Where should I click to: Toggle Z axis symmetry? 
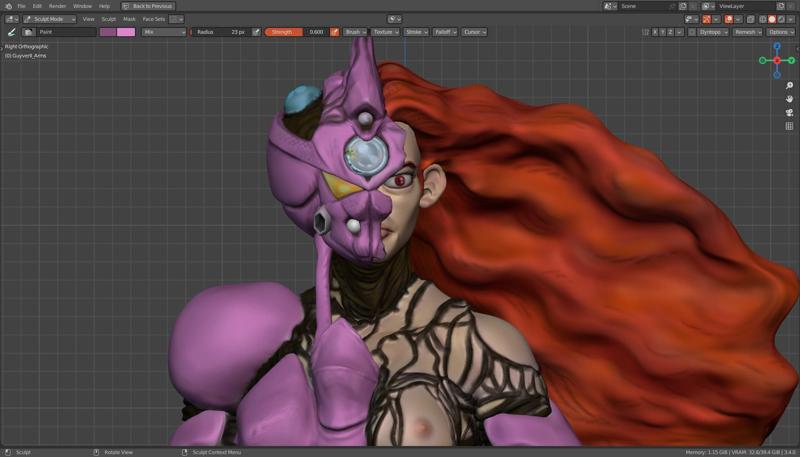670,32
